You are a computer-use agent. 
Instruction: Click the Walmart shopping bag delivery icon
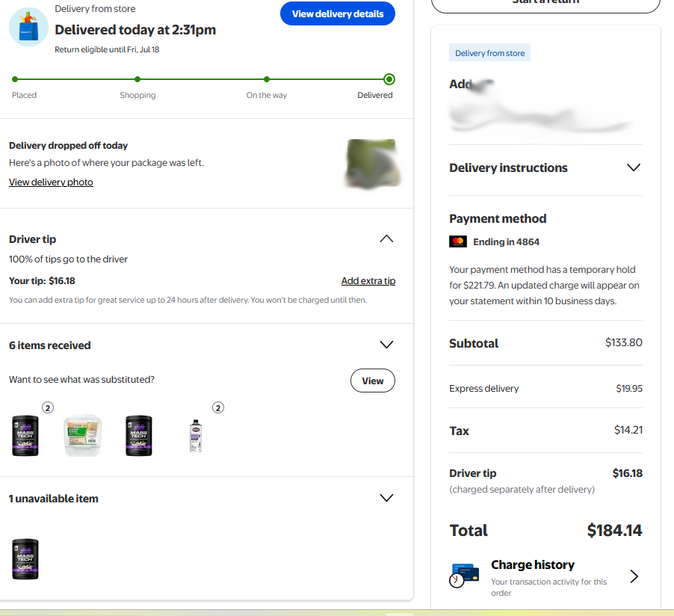click(x=29, y=27)
